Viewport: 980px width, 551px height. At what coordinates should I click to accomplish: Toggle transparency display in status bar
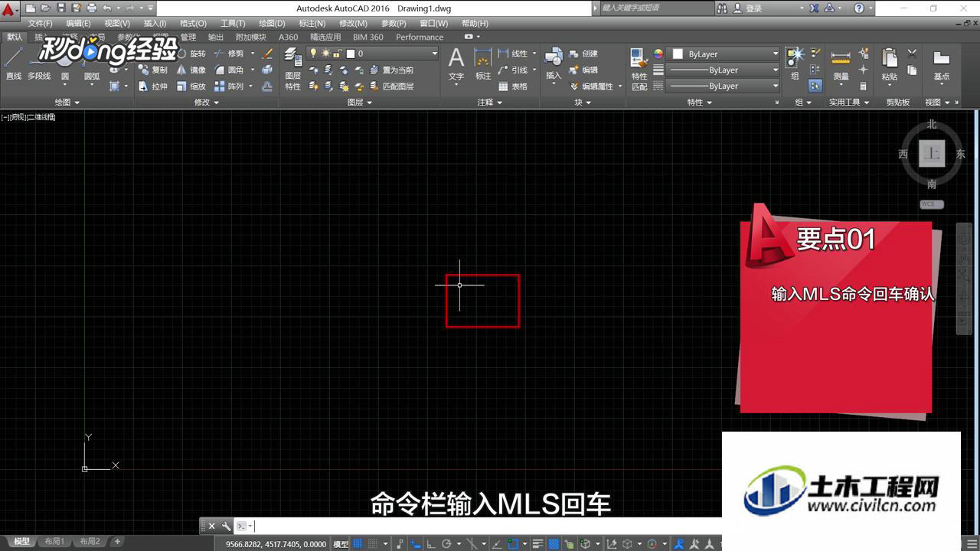[x=554, y=543]
